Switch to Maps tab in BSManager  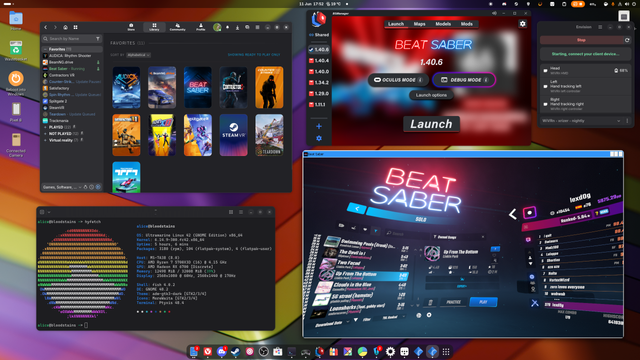pos(420,24)
